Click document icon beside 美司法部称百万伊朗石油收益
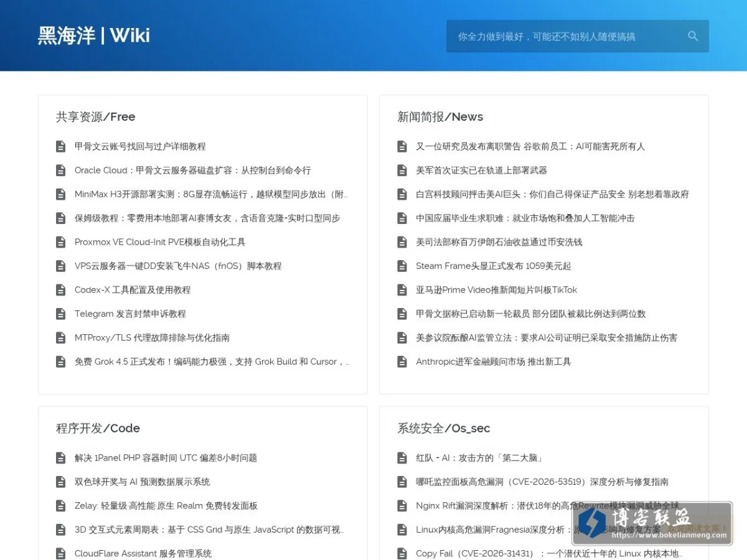Image resolution: width=747 pixels, height=560 pixels. click(x=402, y=242)
